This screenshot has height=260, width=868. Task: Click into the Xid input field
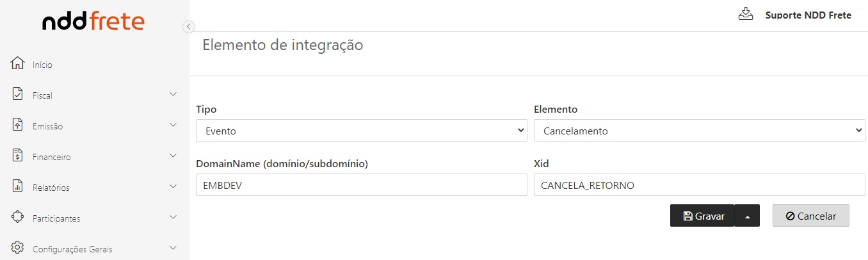[x=699, y=185]
